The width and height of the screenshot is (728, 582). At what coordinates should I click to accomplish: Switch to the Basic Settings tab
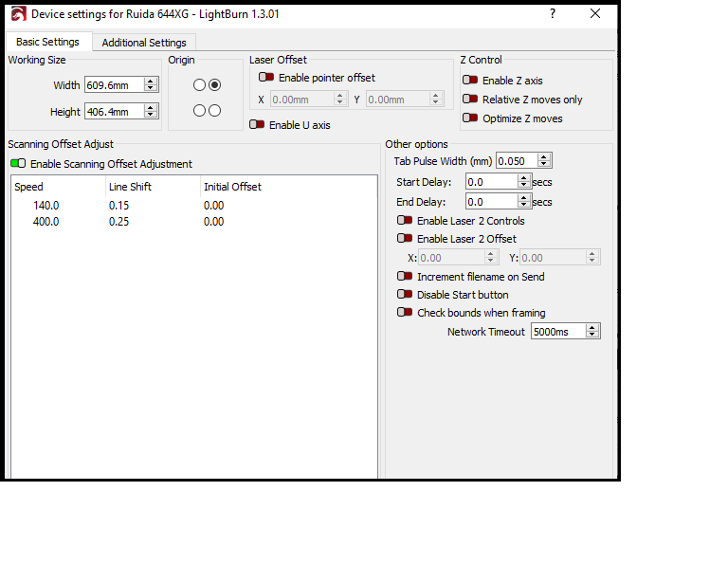point(48,42)
